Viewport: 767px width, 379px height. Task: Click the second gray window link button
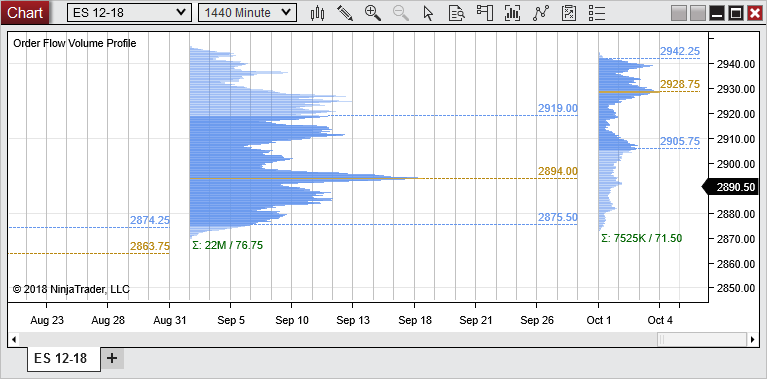tap(698, 13)
